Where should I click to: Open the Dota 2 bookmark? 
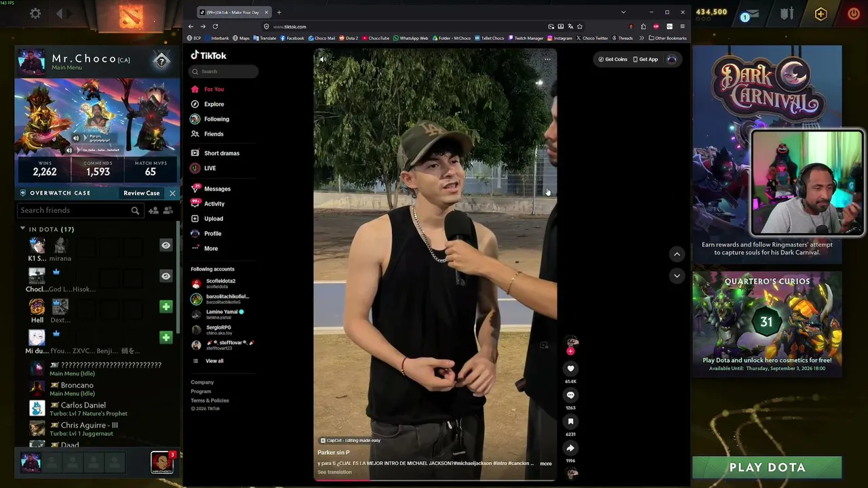pos(349,38)
